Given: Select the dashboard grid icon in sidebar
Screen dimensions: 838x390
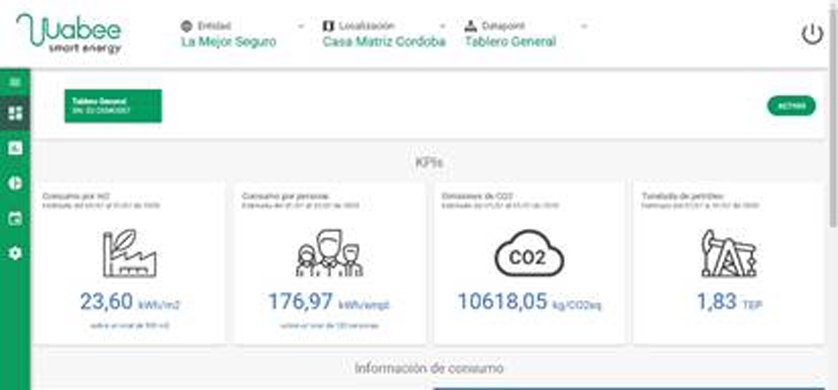Looking at the screenshot, I should pyautogui.click(x=15, y=113).
